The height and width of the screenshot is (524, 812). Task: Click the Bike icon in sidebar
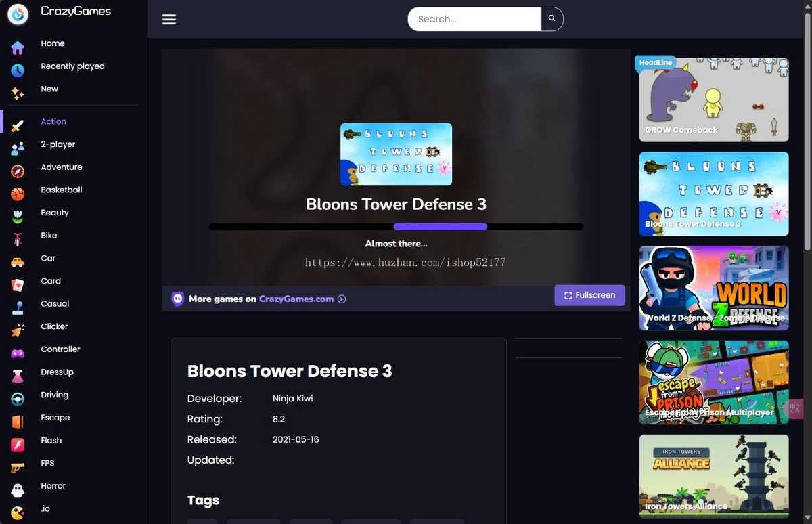pyautogui.click(x=18, y=240)
